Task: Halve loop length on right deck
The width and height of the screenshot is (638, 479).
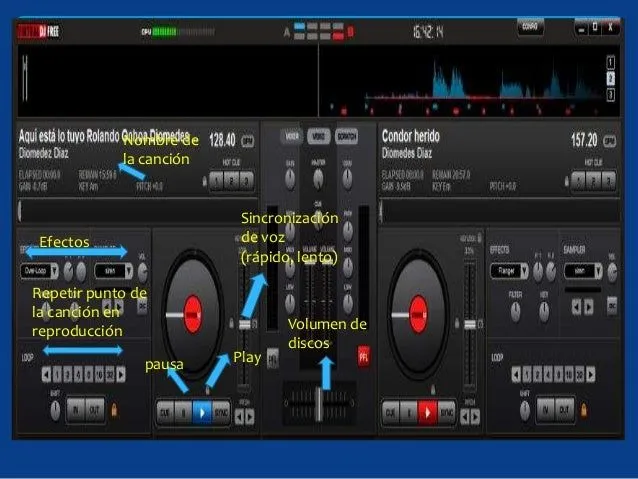Action: pos(516,374)
